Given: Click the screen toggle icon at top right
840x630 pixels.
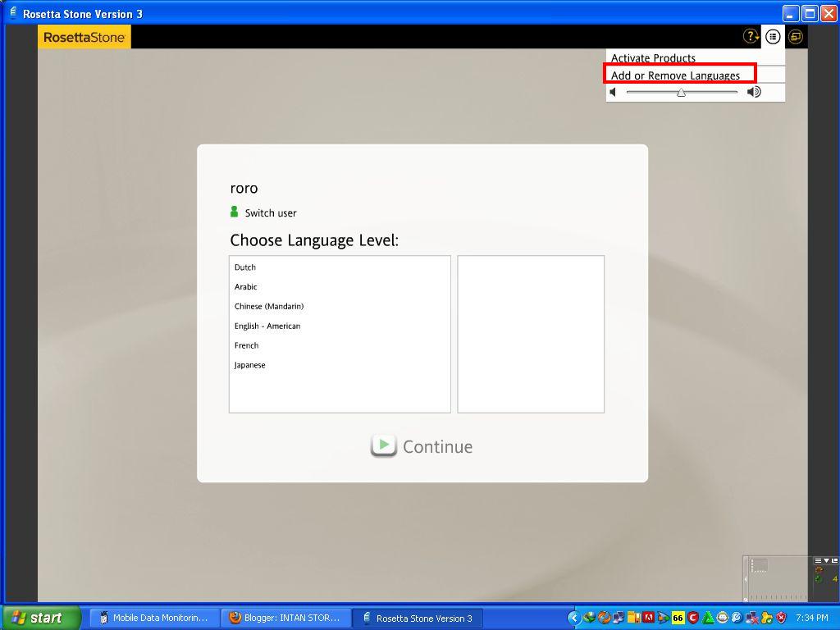Looking at the screenshot, I should [793, 36].
